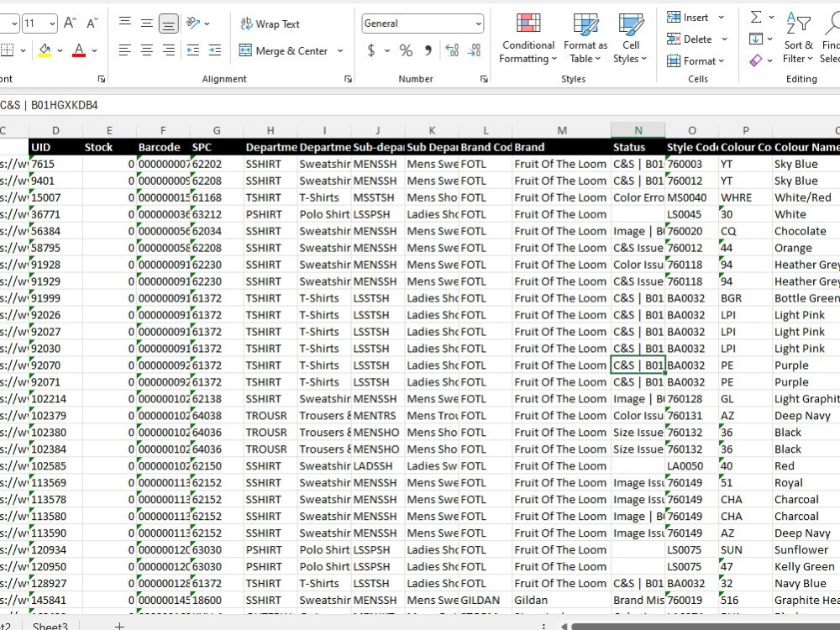Viewport: 840px width, 630px height.
Task: Open the borders button
Action: 7,50
